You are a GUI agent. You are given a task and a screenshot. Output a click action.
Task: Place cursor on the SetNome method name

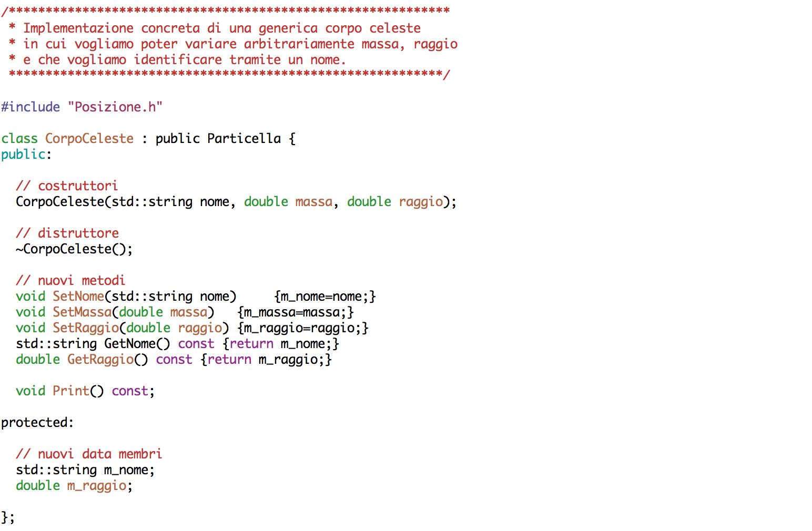pyautogui.click(x=78, y=296)
